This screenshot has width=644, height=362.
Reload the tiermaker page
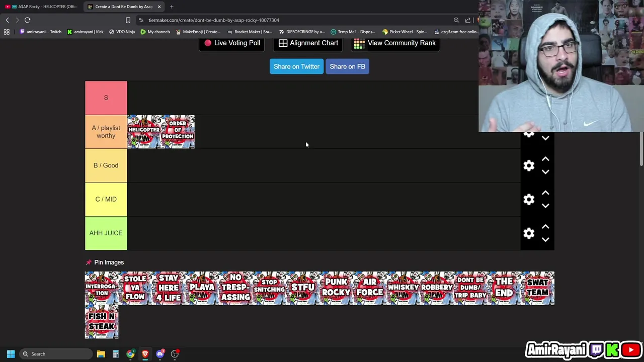pyautogui.click(x=28, y=20)
